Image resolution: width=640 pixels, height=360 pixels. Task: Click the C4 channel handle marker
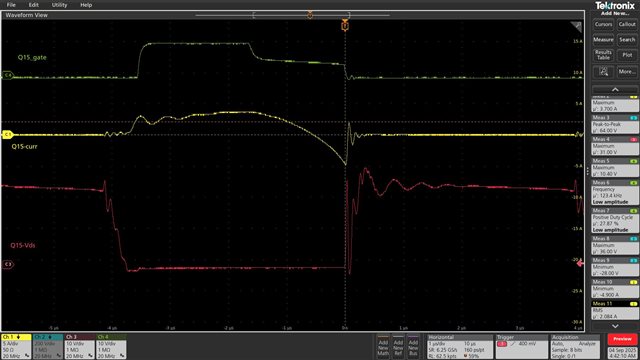click(7, 75)
